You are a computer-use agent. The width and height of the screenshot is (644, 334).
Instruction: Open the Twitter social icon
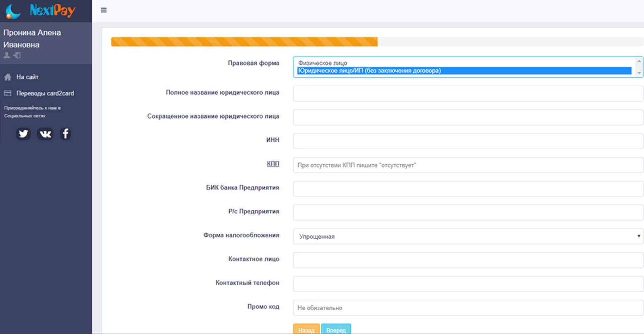tap(23, 134)
